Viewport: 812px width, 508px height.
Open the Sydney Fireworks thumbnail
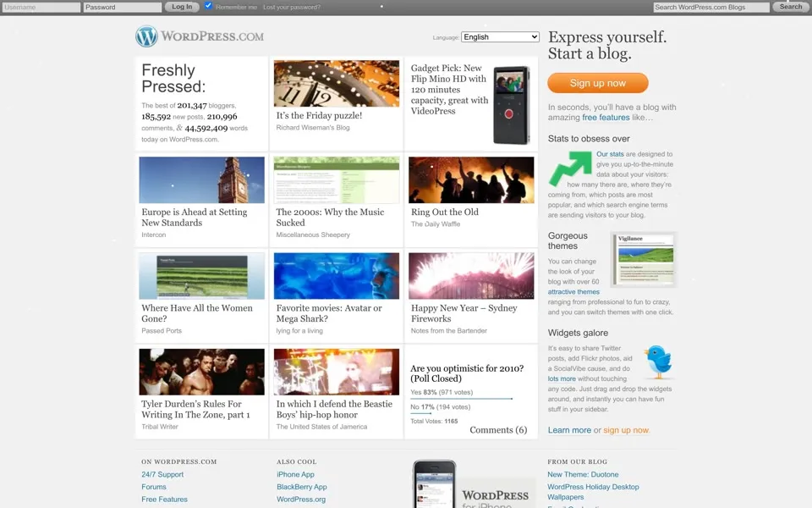coord(471,276)
